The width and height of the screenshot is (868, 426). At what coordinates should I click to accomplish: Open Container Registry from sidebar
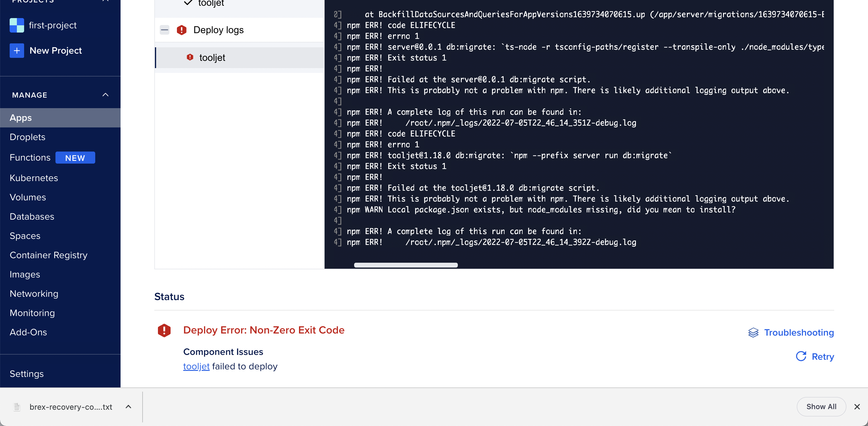(x=49, y=255)
